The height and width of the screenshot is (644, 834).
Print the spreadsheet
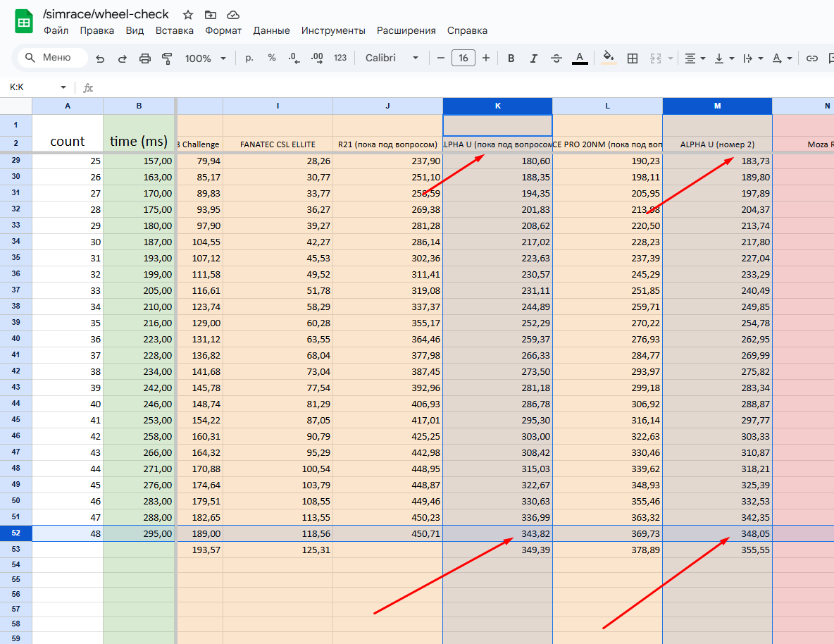coord(144,58)
